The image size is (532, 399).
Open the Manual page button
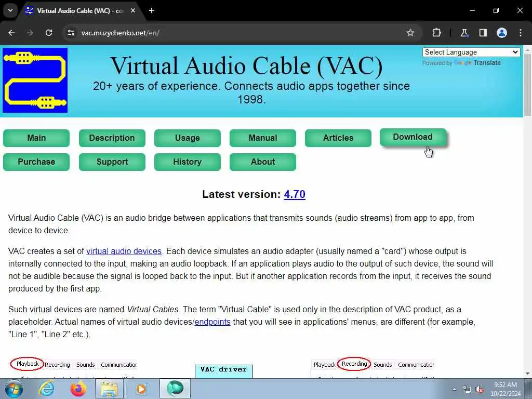coord(262,138)
